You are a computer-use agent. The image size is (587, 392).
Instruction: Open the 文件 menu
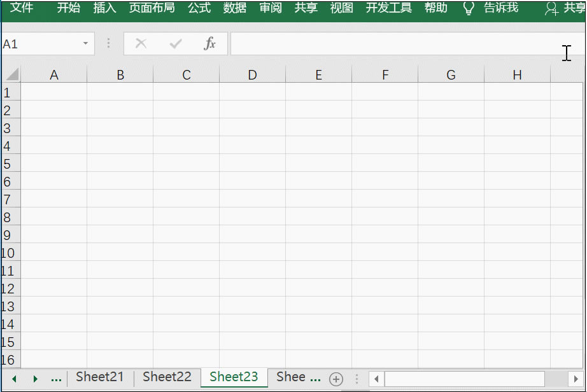pyautogui.click(x=22, y=9)
